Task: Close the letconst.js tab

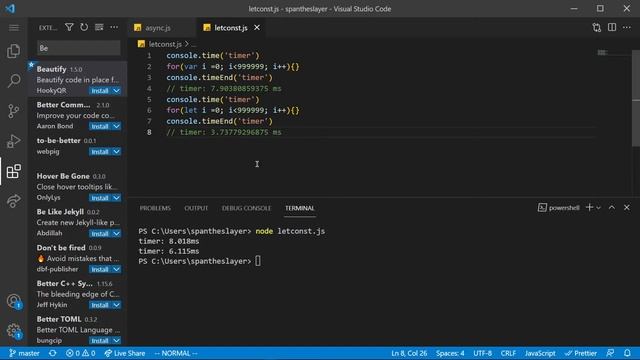Action: pyautogui.click(x=257, y=27)
